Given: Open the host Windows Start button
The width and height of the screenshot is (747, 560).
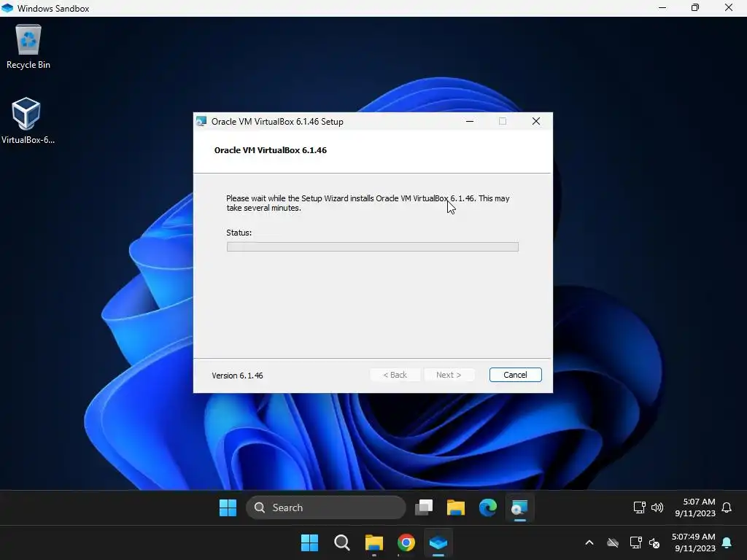Looking at the screenshot, I should (309, 542).
